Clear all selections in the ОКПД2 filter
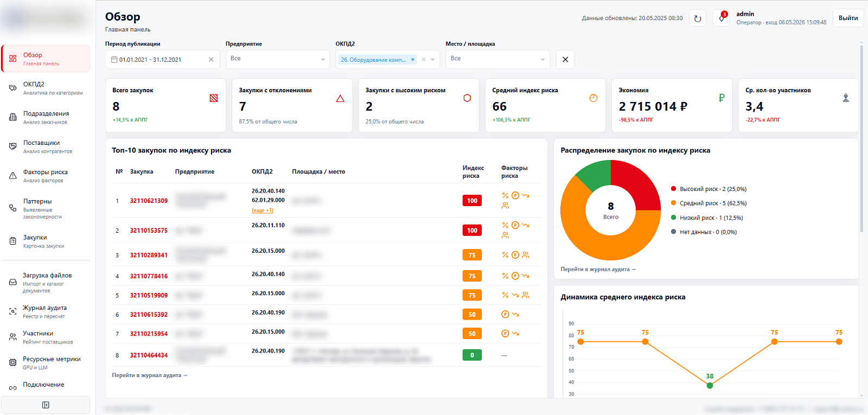868x415 pixels. click(x=424, y=60)
